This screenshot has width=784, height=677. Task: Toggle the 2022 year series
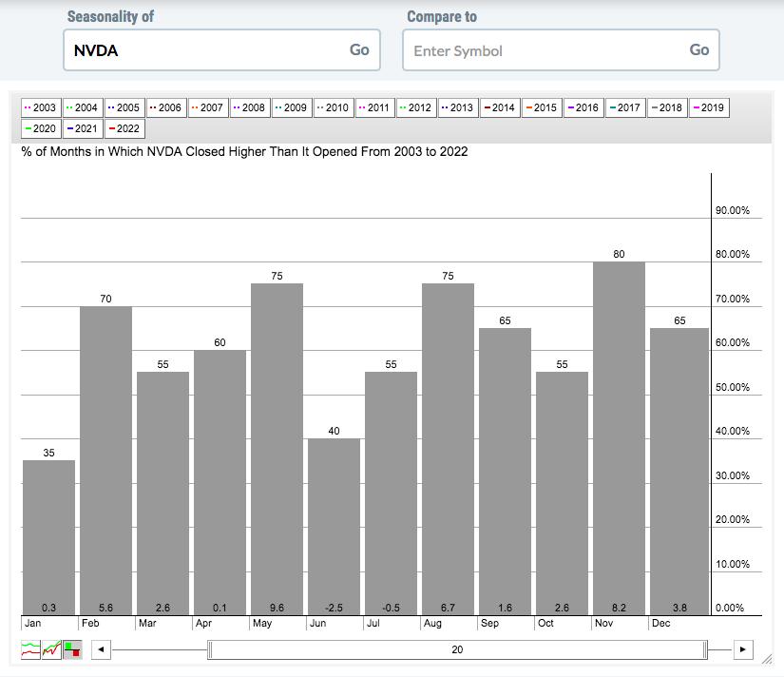(x=124, y=128)
